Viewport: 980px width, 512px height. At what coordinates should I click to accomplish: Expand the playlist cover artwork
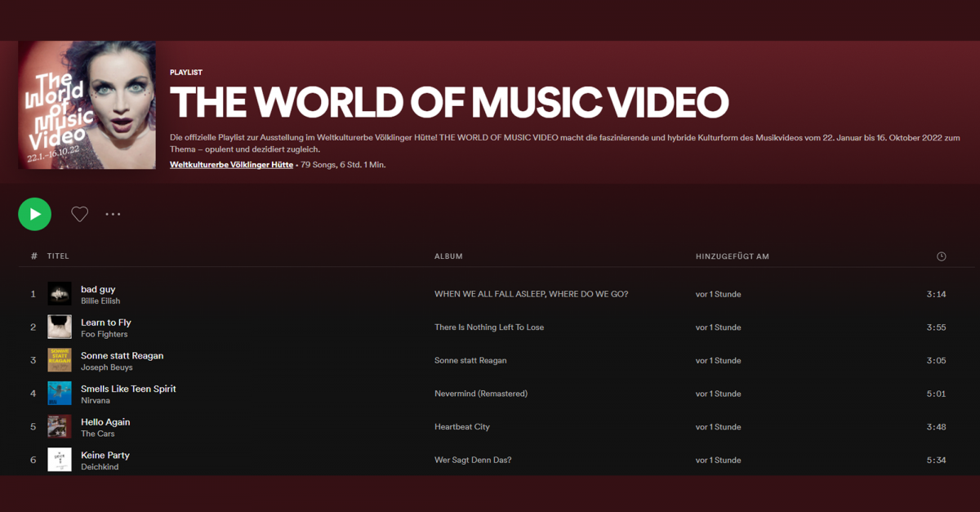(x=87, y=106)
